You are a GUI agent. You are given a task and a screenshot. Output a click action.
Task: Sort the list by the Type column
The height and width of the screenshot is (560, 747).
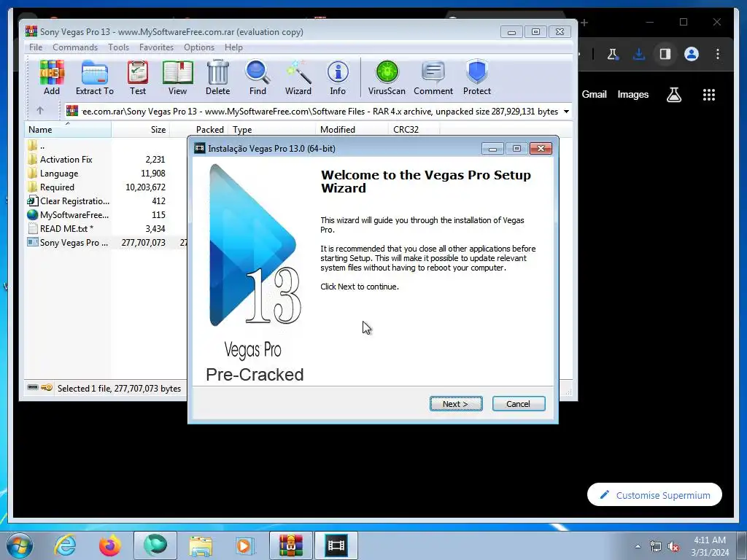(271, 130)
